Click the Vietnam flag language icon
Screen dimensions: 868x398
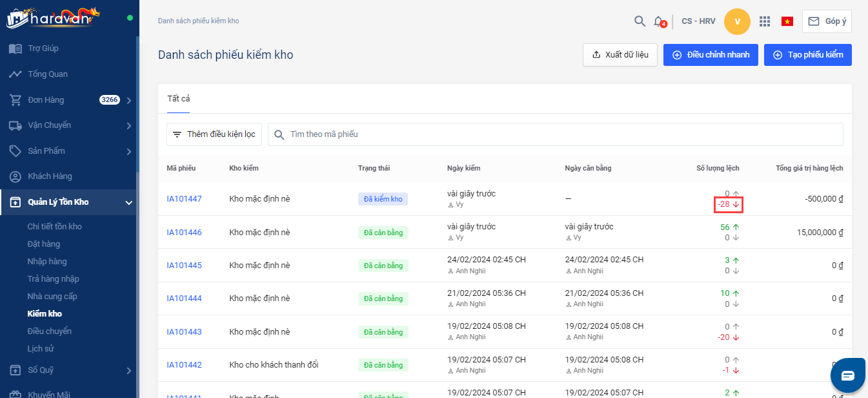(787, 21)
